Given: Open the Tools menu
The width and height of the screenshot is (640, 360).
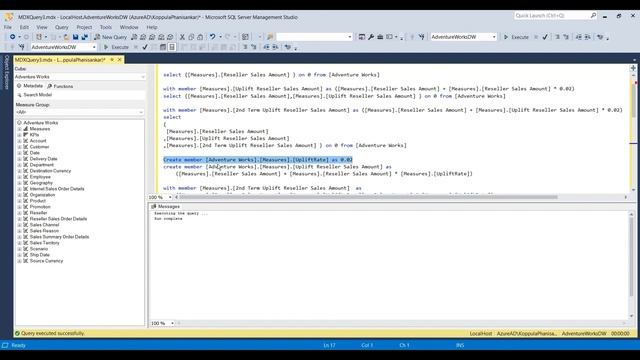Looking at the screenshot, I should click(x=106, y=27).
